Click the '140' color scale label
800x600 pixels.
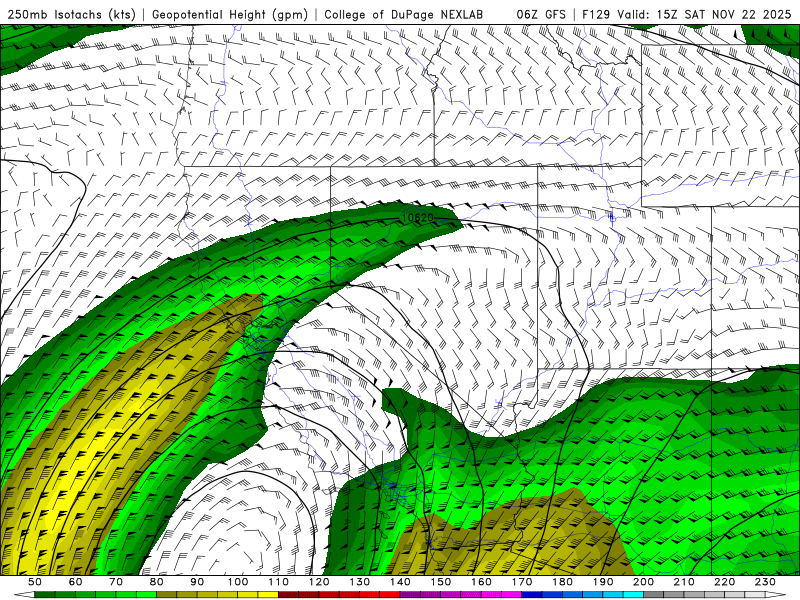[x=400, y=582]
